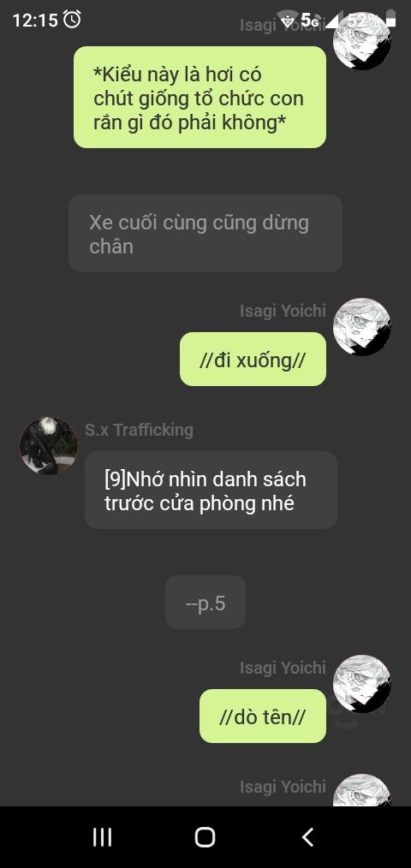Tap the //dò tên// message bubble
Screen dimensions: 411x868
[x=263, y=716]
